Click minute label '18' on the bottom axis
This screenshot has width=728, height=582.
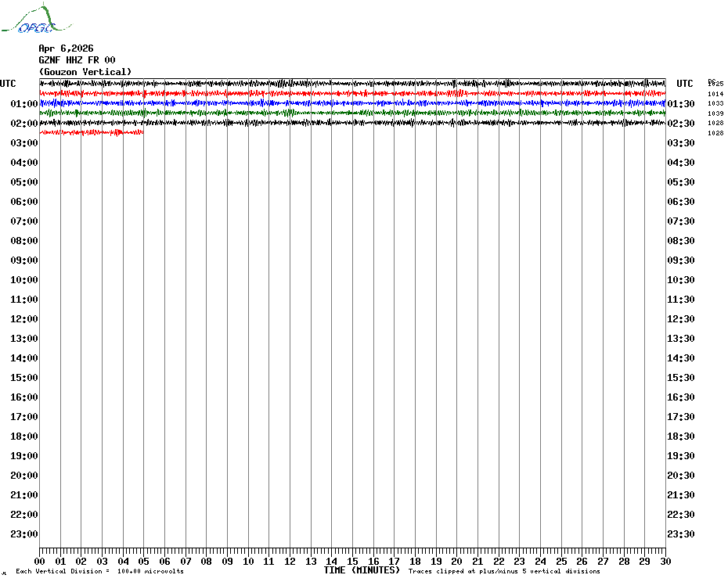point(415,562)
